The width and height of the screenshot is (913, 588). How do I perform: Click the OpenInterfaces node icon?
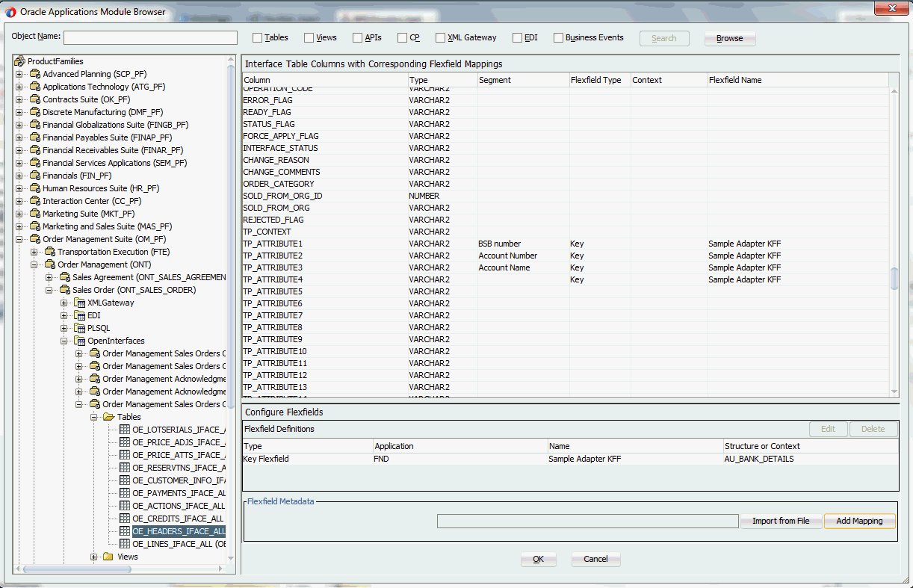coord(80,341)
